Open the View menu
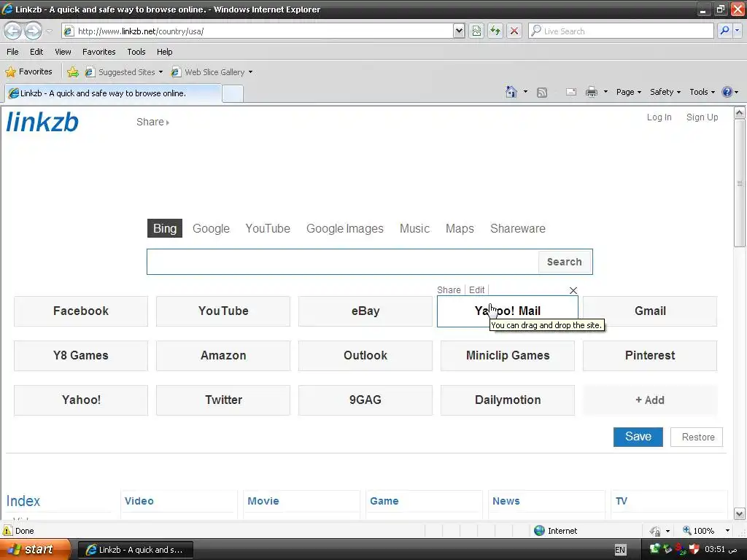747x560 pixels. 63,52
